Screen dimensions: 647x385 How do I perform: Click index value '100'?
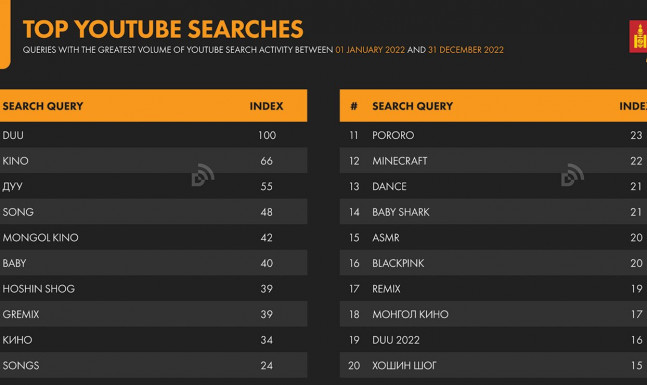pos(267,135)
